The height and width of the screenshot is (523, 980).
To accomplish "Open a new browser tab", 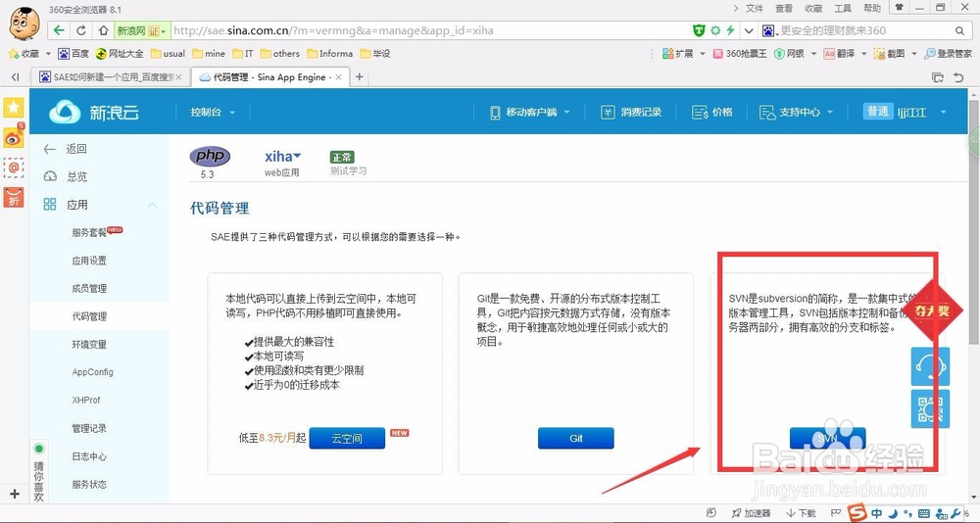I will pyautogui.click(x=360, y=76).
